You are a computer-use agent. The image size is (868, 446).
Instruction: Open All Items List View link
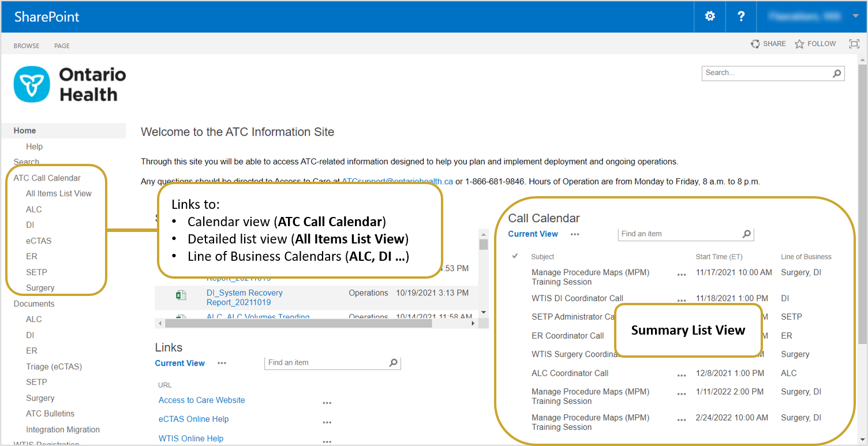(x=59, y=194)
